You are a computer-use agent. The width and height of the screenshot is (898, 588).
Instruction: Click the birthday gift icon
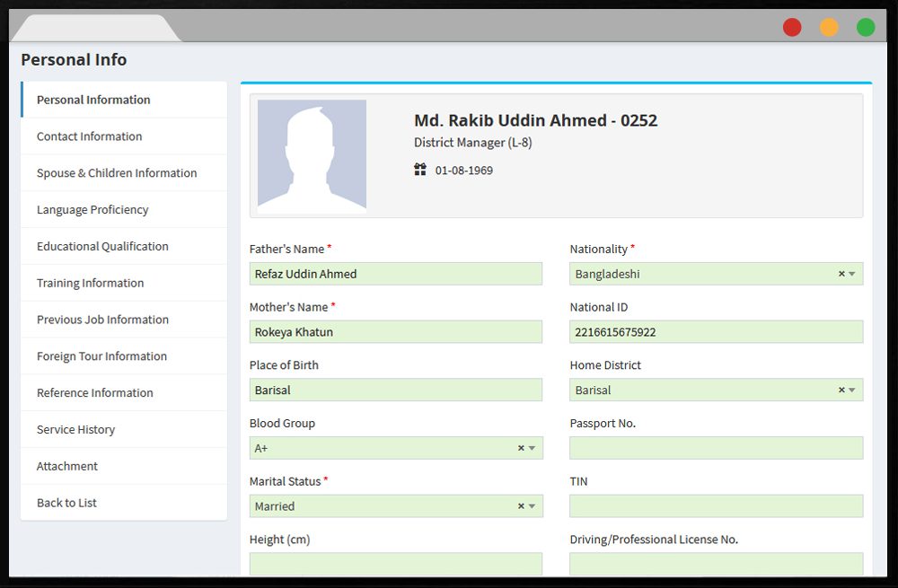click(x=420, y=170)
